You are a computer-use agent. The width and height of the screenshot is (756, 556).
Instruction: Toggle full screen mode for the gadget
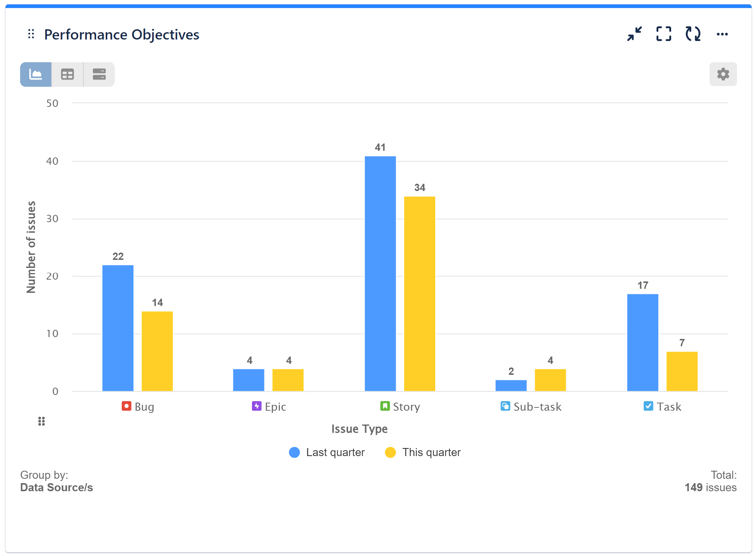tap(664, 34)
